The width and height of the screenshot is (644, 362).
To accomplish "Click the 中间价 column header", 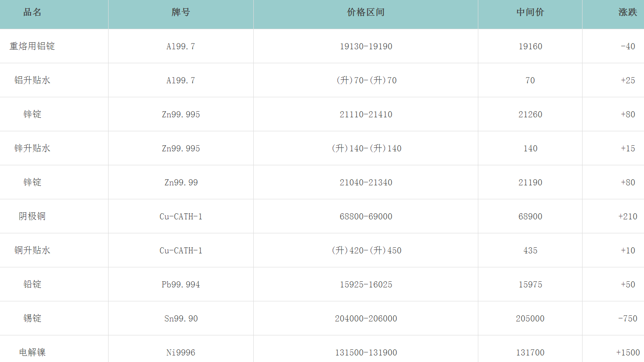I will click(x=530, y=12).
